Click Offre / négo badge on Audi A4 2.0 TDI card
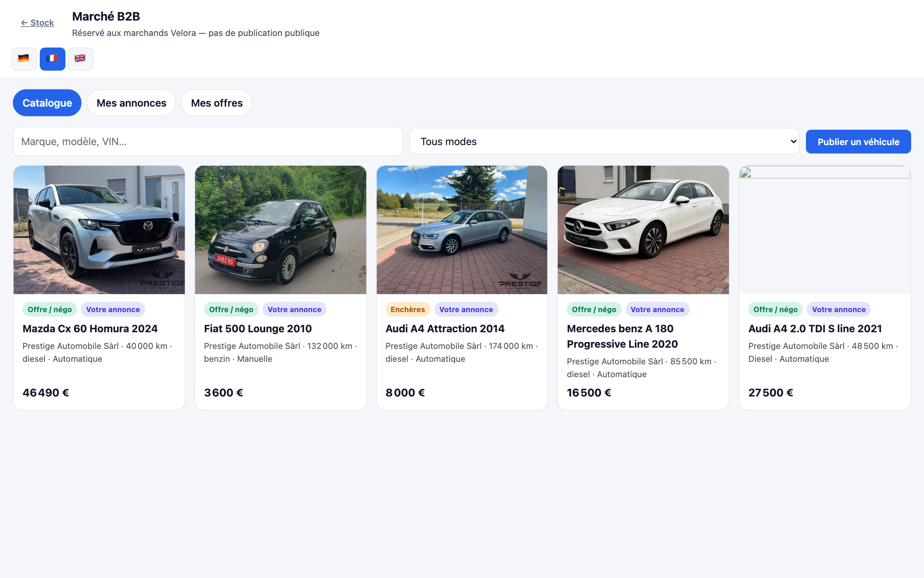Viewport: 924px width, 578px height. (x=775, y=309)
